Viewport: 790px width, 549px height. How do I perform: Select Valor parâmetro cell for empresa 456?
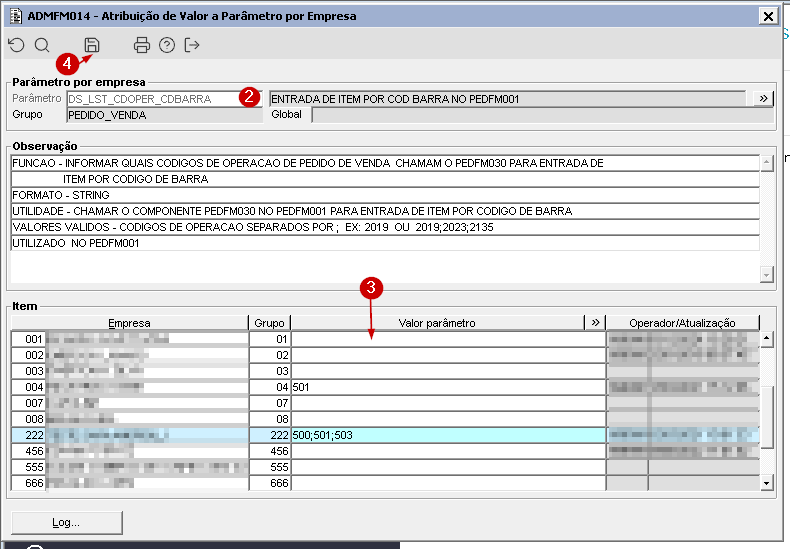tap(448, 451)
